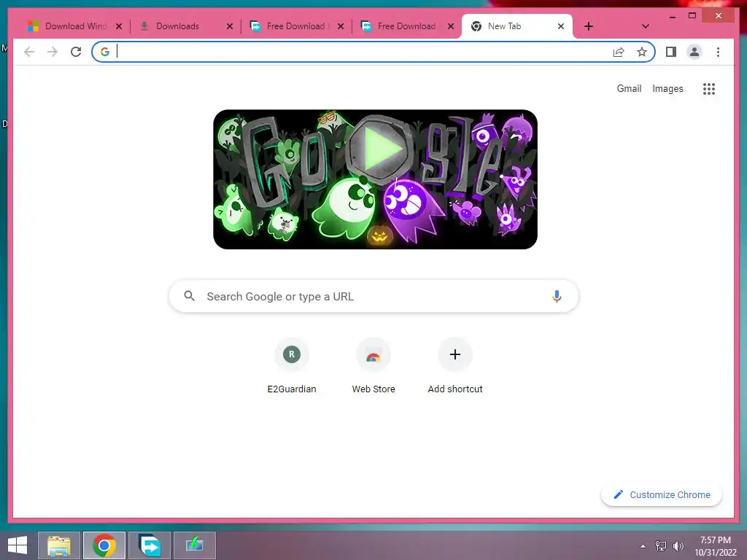Click the Customize Chrome button
This screenshot has height=560, width=747.
(x=661, y=495)
